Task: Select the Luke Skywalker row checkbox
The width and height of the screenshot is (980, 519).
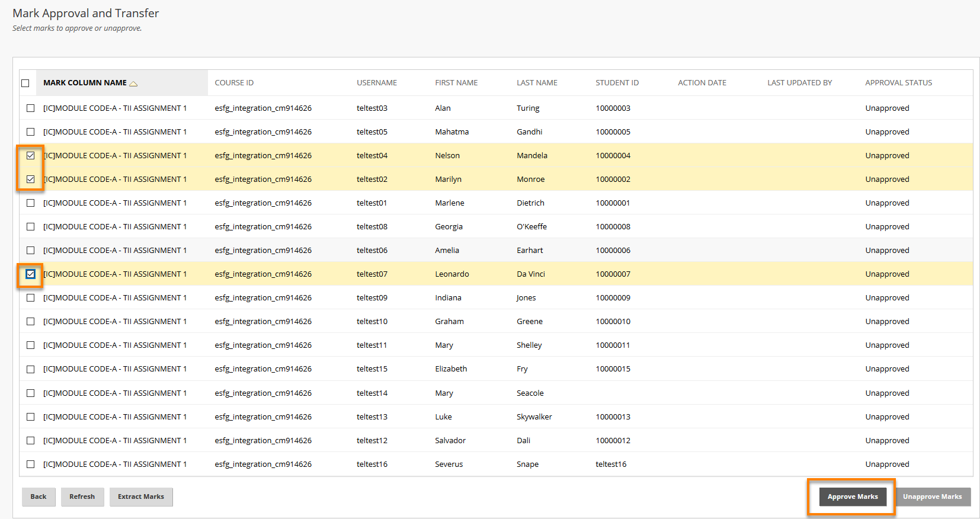Action: (31, 417)
